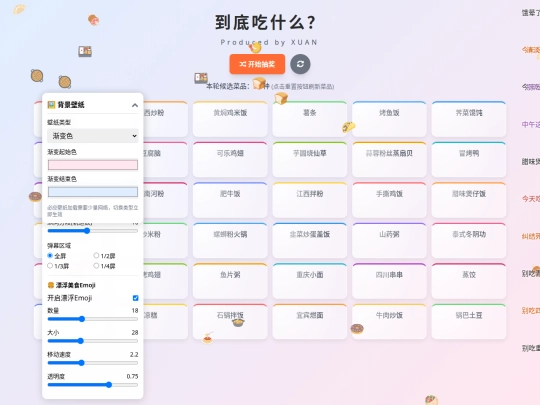
Task: Click the 韭菜炒蛋盖饭 dish card
Action: point(310,240)
